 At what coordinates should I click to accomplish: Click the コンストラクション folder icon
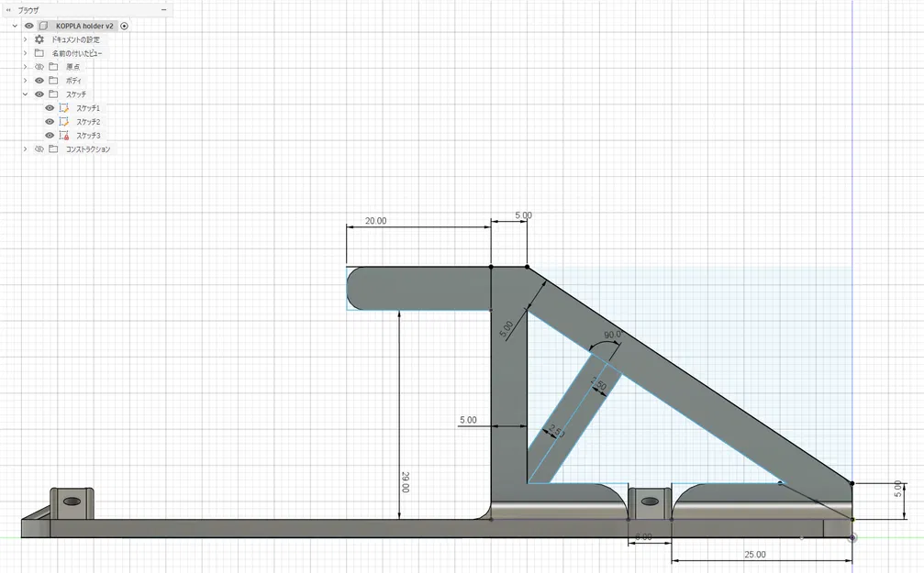tap(52, 149)
